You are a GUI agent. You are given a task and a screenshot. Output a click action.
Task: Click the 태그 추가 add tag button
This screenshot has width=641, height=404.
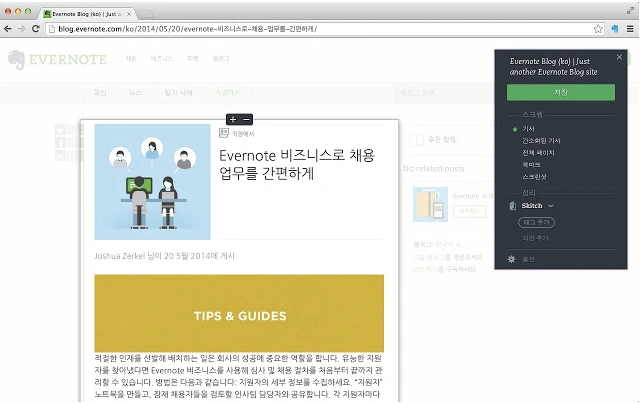point(536,222)
